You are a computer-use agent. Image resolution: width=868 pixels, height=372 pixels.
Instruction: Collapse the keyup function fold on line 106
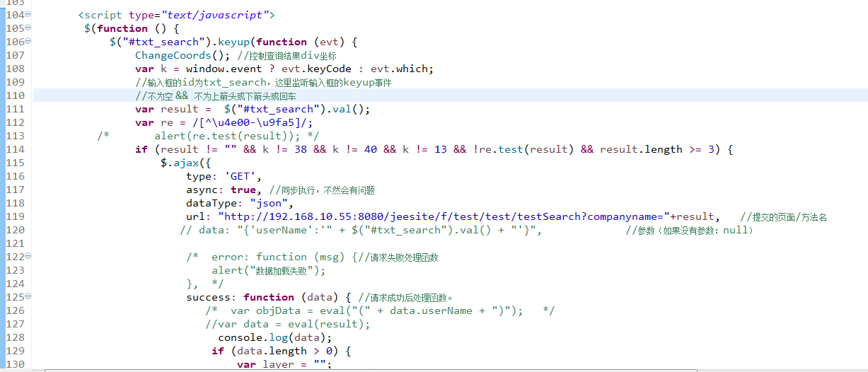28,42
